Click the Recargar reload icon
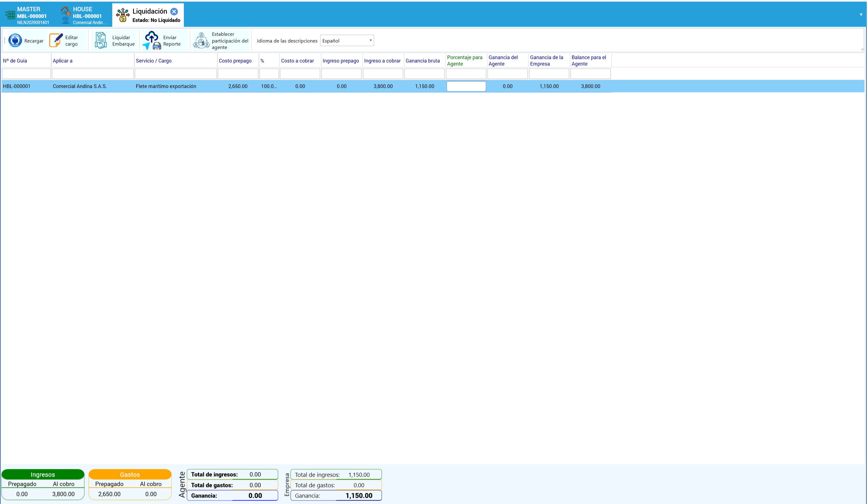This screenshot has width=867, height=504. [15, 41]
